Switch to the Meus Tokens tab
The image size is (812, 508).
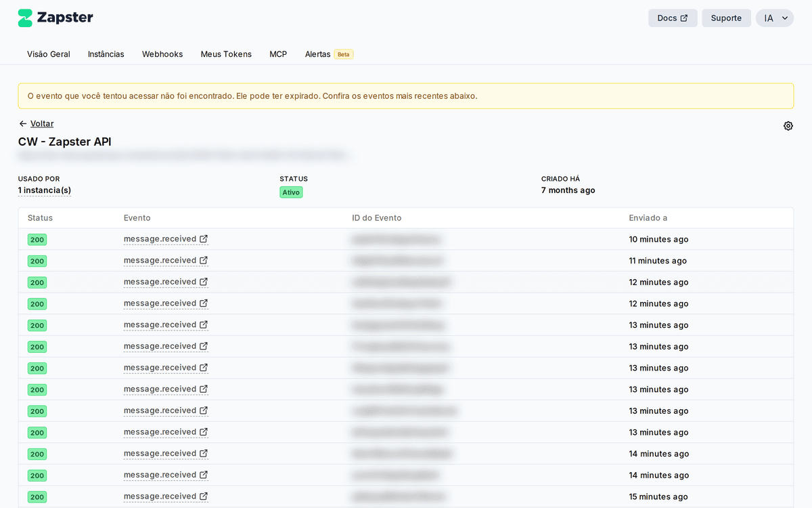point(225,54)
